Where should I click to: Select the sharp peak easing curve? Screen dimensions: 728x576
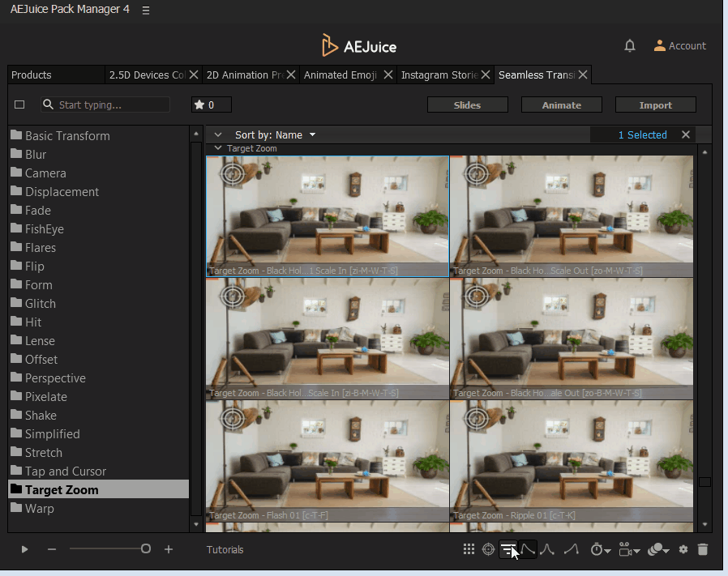pos(547,549)
